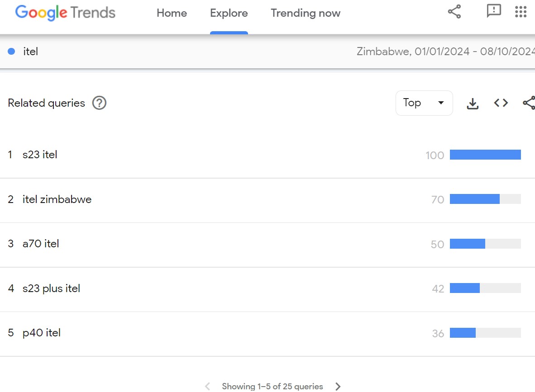Screen dimensions: 535x392
Task: Select the Explore tab
Action: point(229,13)
